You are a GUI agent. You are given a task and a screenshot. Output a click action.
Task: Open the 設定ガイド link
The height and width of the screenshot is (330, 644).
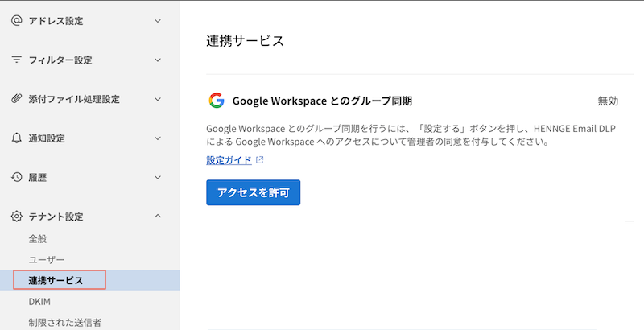click(x=229, y=160)
